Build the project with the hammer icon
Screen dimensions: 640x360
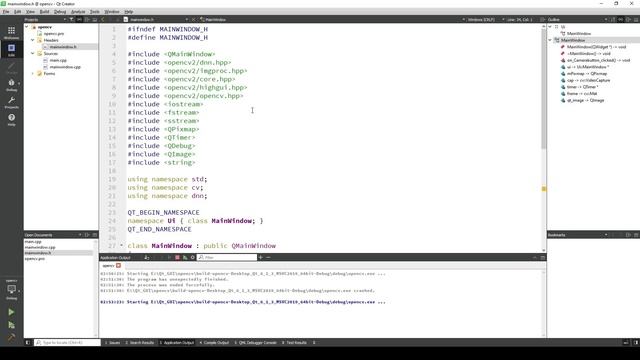[11, 337]
